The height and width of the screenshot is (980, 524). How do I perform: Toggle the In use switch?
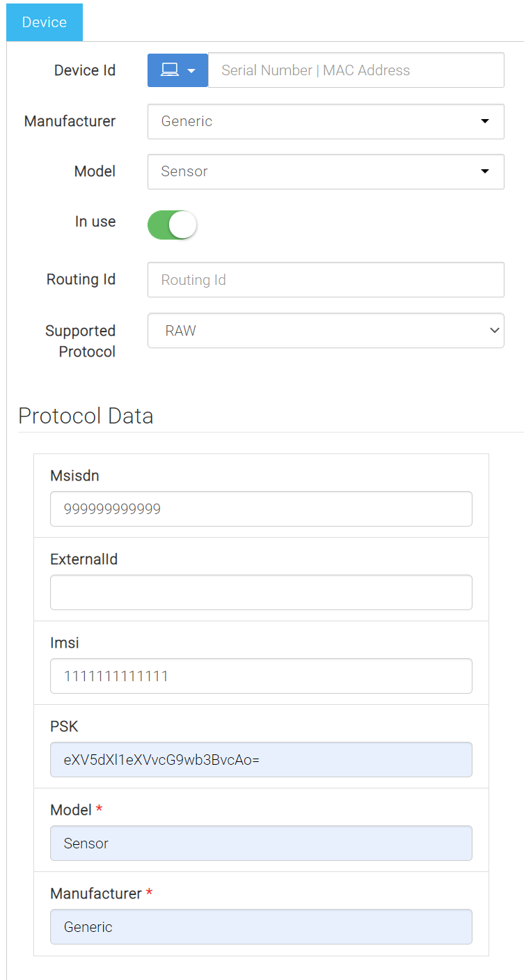tap(173, 225)
